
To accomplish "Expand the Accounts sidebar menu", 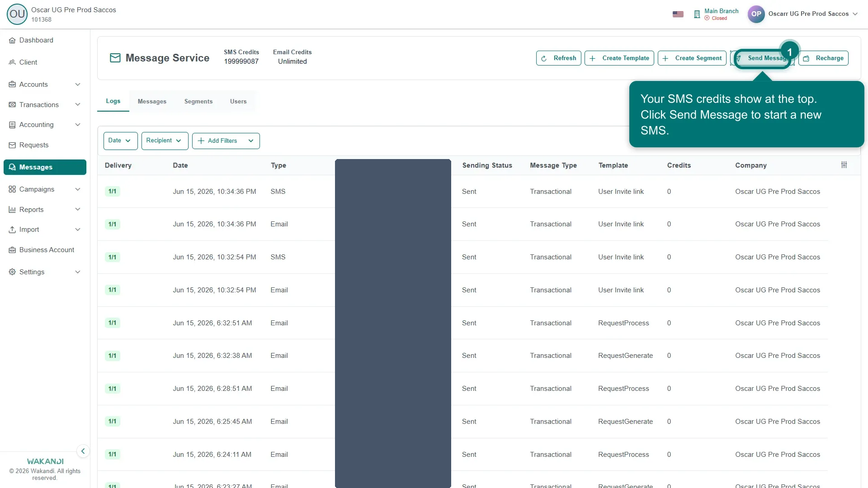I will click(x=45, y=84).
